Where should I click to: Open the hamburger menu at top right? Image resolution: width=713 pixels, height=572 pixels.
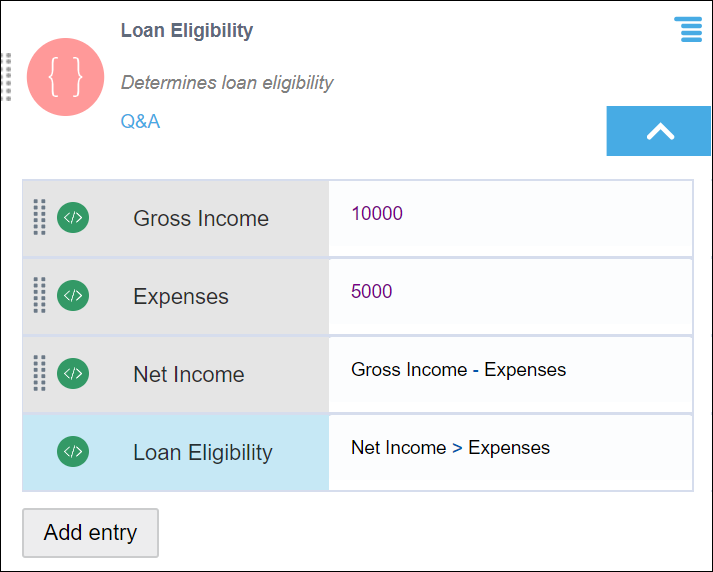(x=688, y=29)
